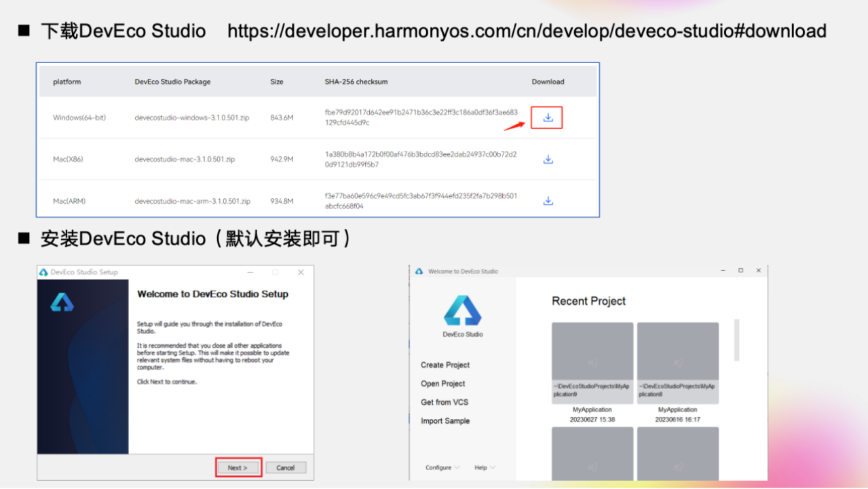Open the developer.harmonyos.com download URL
868x489 pixels.
pos(527,31)
